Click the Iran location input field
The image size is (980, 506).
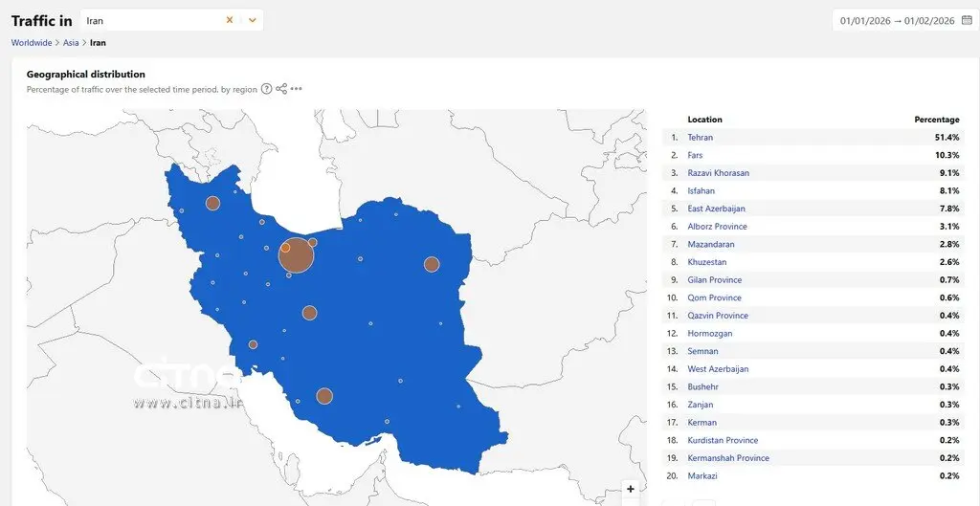[x=172, y=20]
